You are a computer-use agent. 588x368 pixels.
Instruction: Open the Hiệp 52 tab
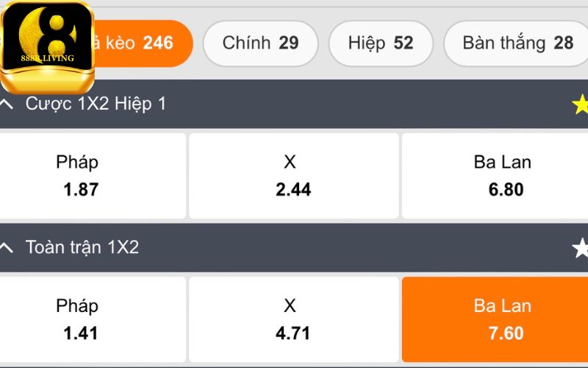pos(381,43)
